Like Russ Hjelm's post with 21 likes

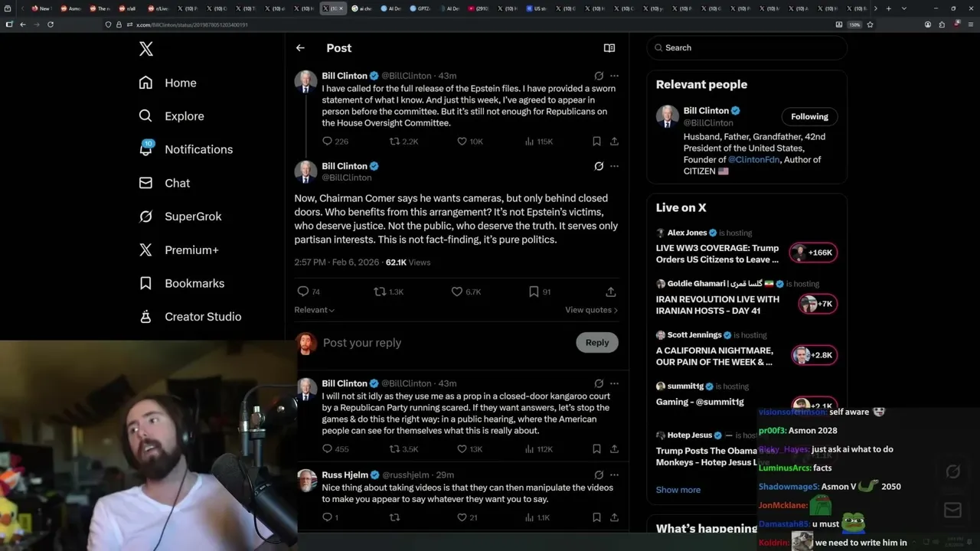tap(466, 517)
